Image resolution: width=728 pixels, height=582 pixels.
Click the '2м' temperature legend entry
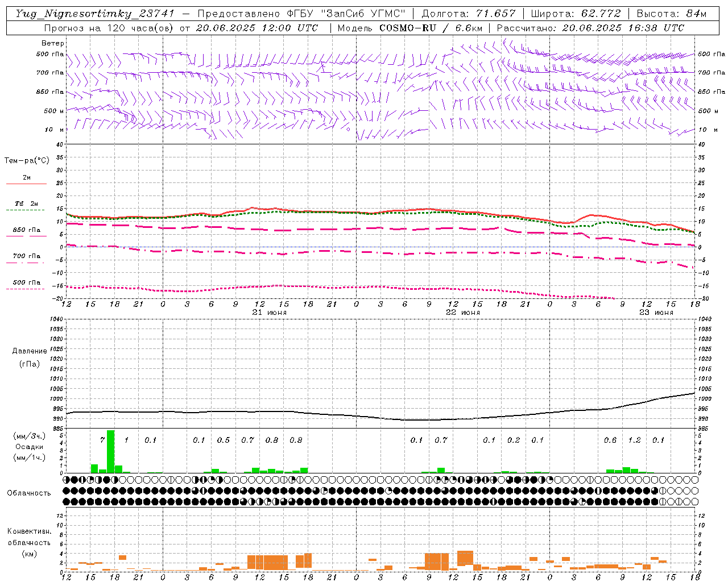[27, 177]
